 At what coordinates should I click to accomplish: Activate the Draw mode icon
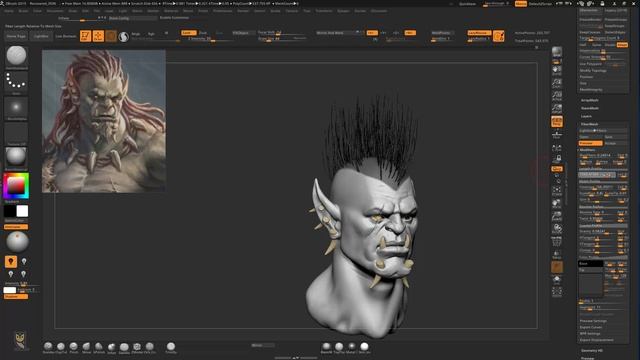coord(98,36)
